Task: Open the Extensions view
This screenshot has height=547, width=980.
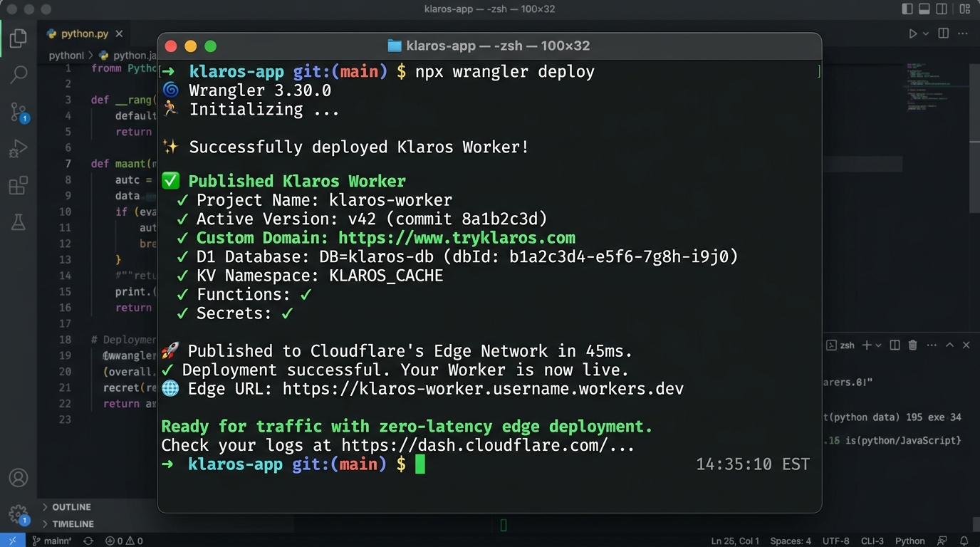Action: click(x=19, y=186)
